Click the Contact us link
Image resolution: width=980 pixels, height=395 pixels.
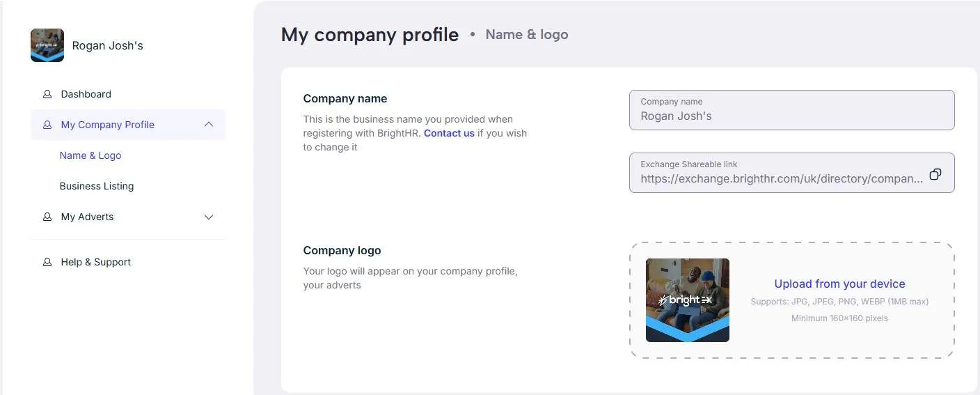[x=449, y=133]
